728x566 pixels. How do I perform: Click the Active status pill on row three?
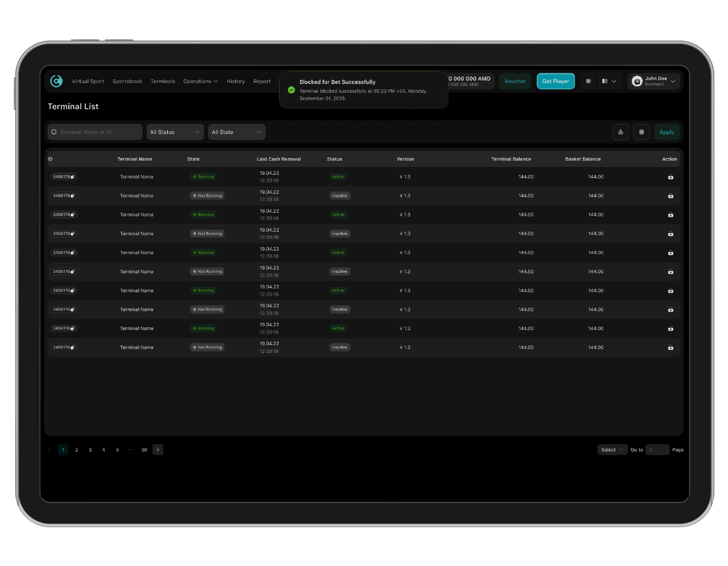point(338,214)
